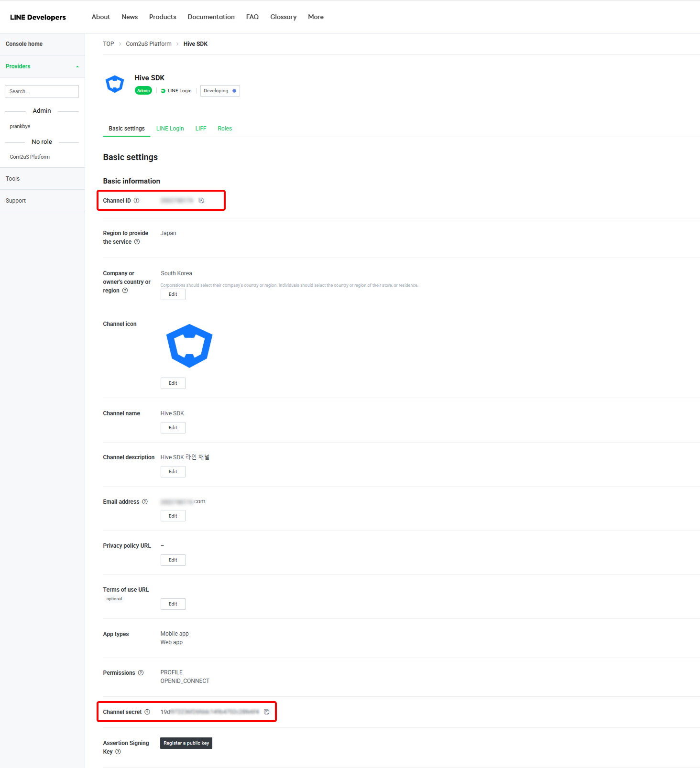Edit the Privacy policy URL
Image resolution: width=700 pixels, height=768 pixels.
pos(173,560)
